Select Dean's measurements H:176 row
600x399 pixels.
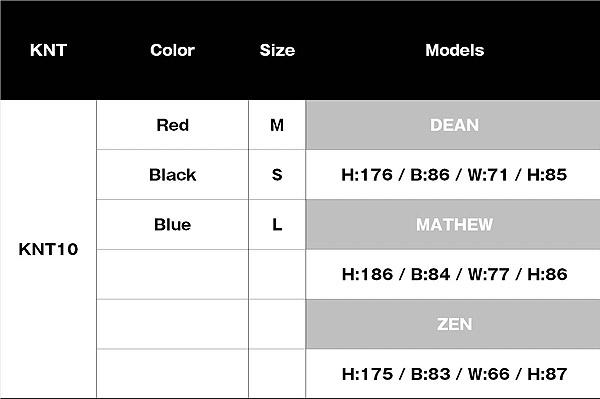453,175
